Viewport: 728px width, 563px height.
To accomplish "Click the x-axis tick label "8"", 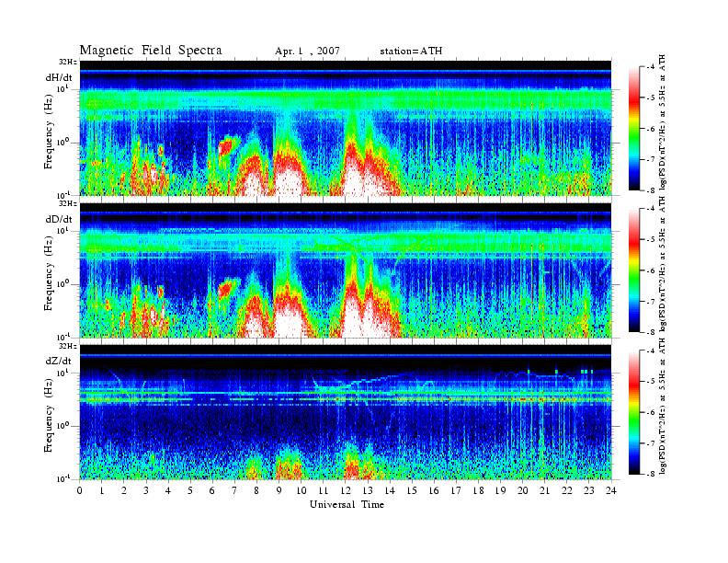I will pos(256,490).
